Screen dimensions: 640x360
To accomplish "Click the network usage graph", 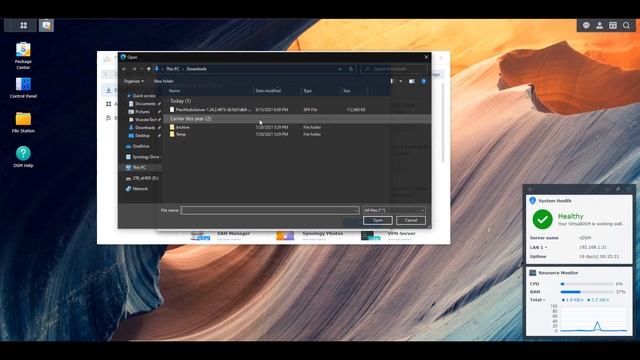I will pyautogui.click(x=593, y=319).
